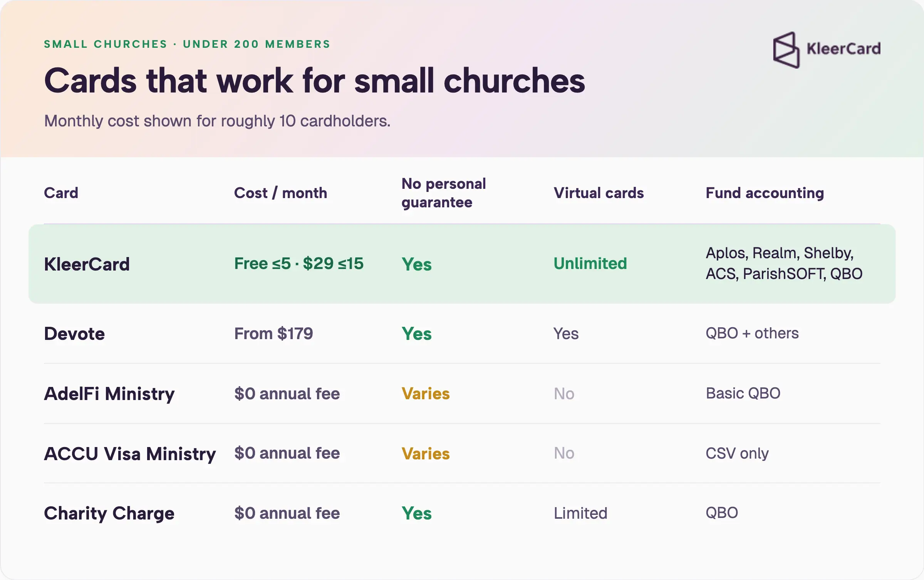Viewport: 924px width, 580px height.
Task: Click the KleerCard logo icon
Action: pos(786,50)
